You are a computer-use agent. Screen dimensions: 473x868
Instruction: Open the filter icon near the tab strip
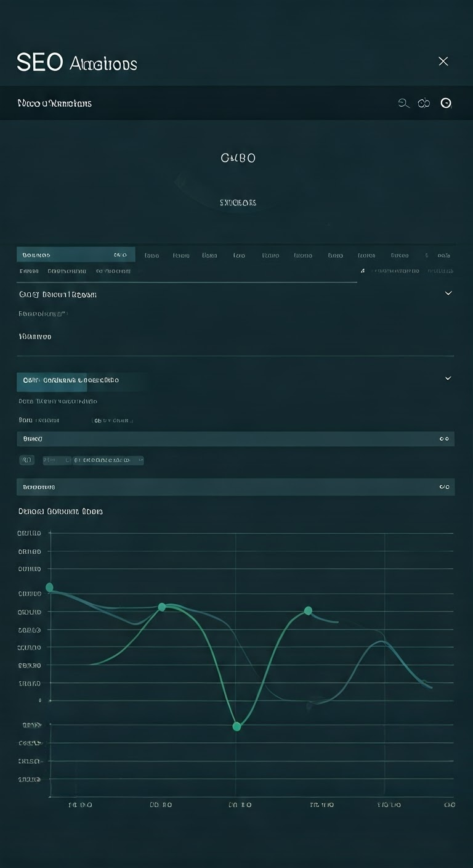click(x=363, y=270)
